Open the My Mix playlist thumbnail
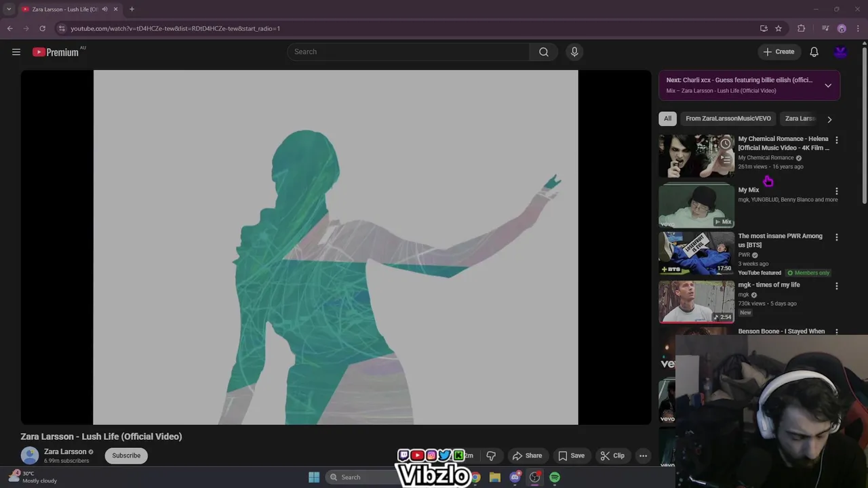This screenshot has width=868, height=488. pos(696,205)
